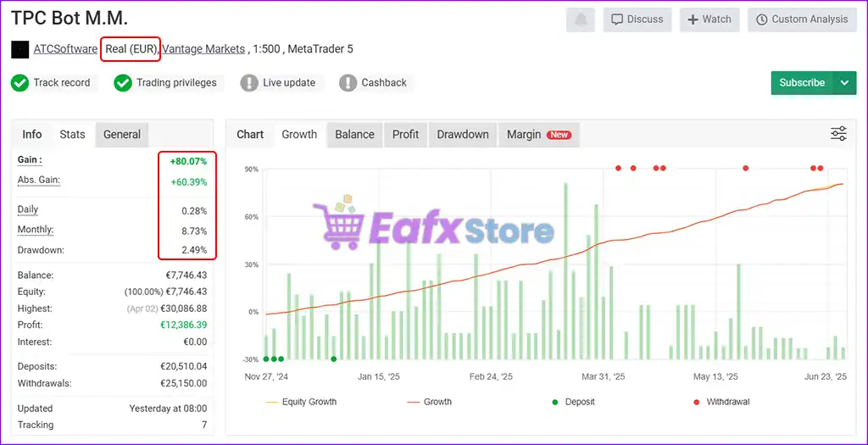Open the Margin tab marked New

(539, 135)
